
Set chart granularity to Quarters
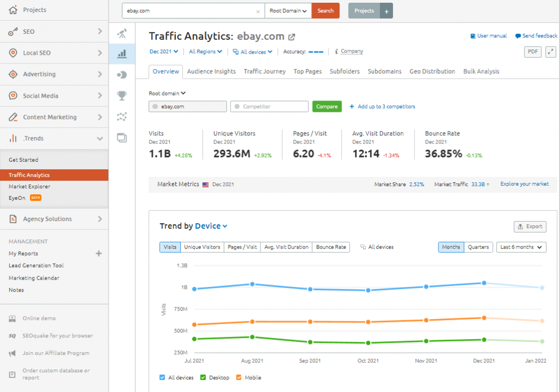(x=478, y=247)
